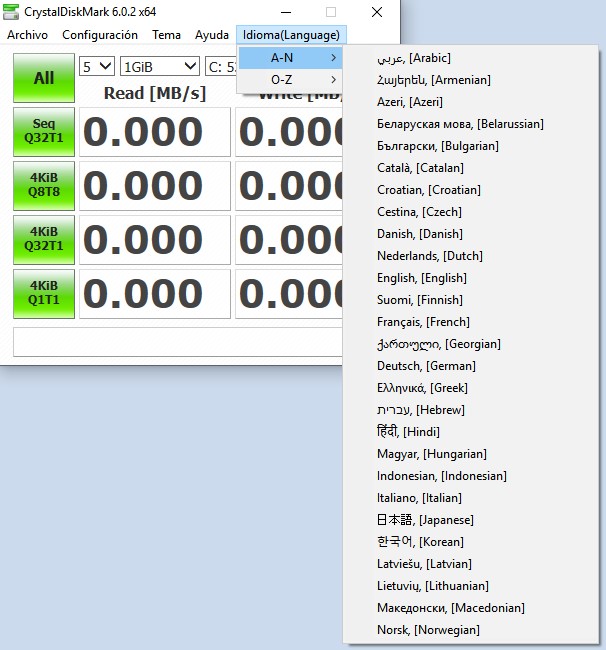The width and height of the screenshot is (606, 650).
Task: Select Azeri language
Action: [471, 102]
